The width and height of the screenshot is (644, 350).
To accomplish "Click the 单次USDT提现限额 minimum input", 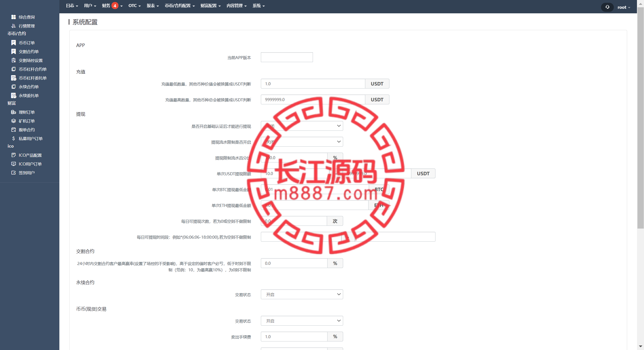I will [295, 173].
